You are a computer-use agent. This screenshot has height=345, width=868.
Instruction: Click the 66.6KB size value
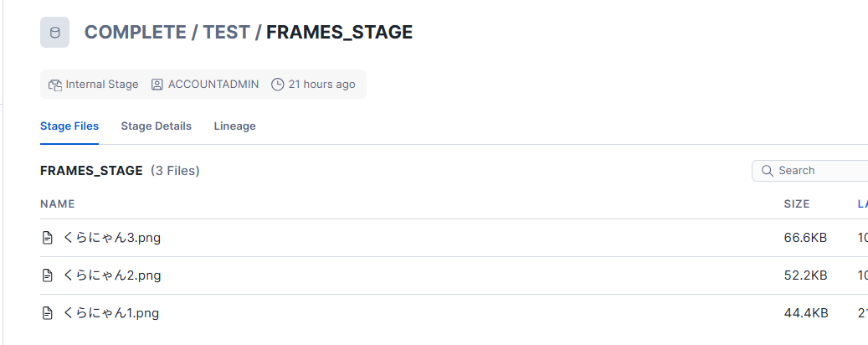tap(805, 238)
